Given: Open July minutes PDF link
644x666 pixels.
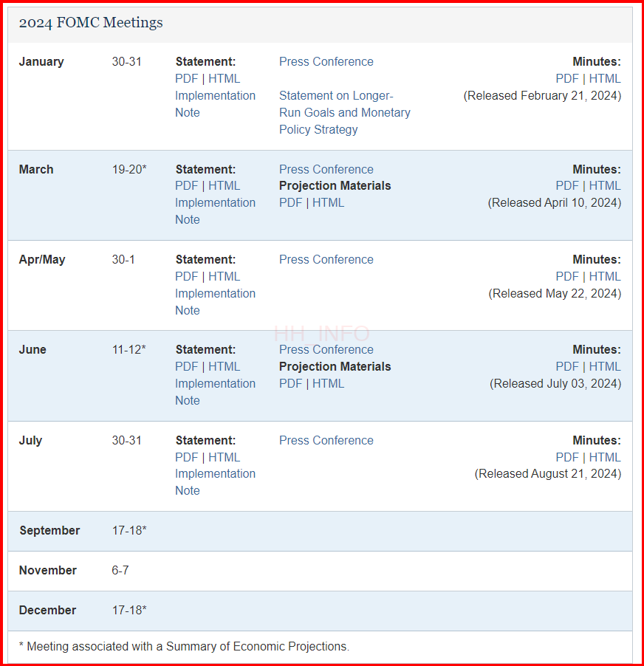Looking at the screenshot, I should [567, 458].
